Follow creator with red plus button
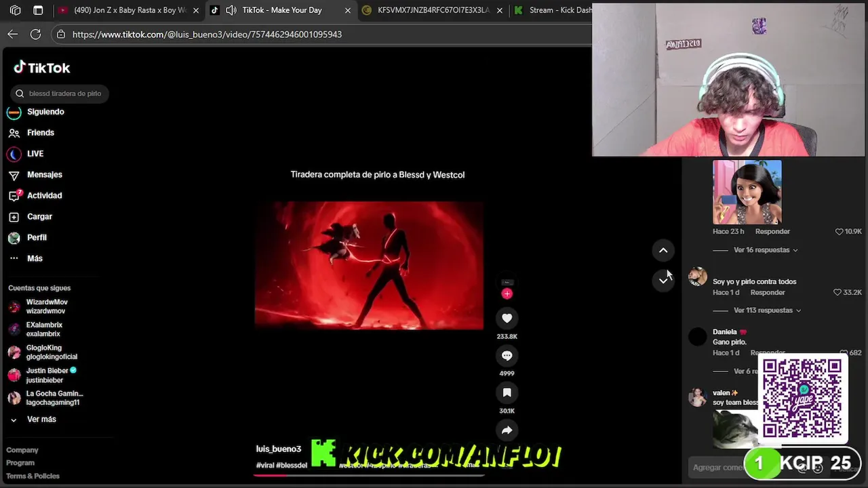 (507, 293)
